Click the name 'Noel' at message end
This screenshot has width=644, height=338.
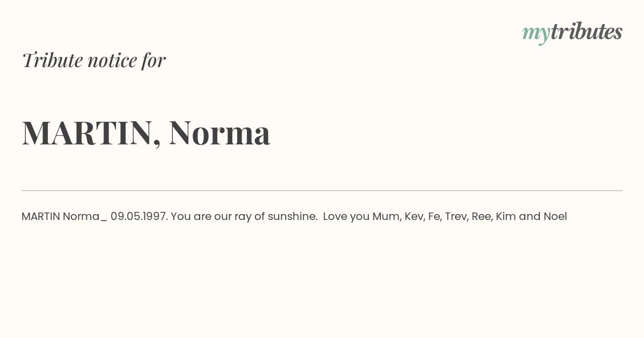pos(555,216)
